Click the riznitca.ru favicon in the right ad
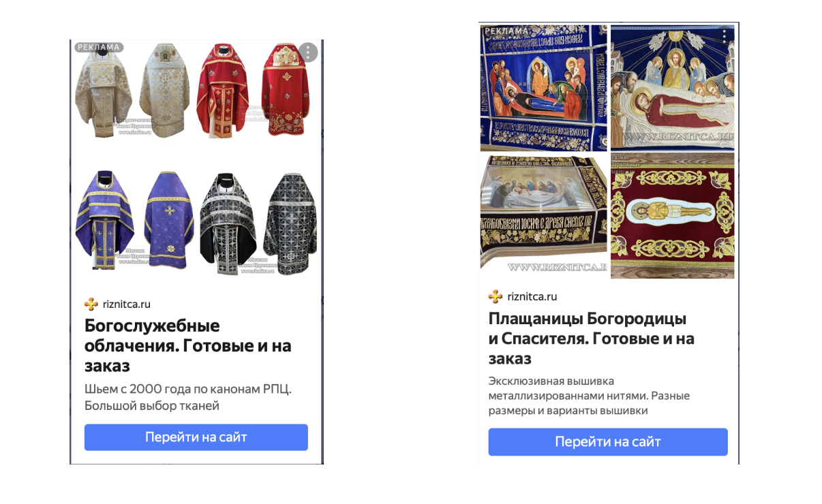822x504 pixels. coord(496,296)
